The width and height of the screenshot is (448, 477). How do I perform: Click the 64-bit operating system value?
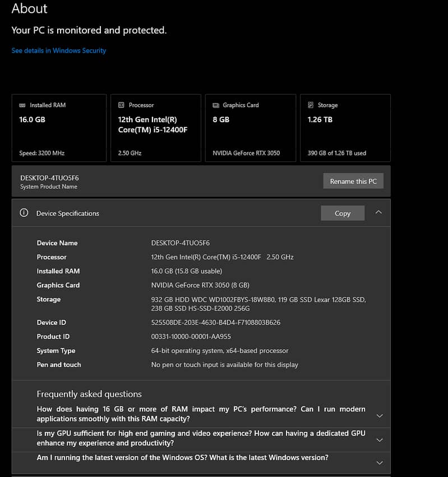click(x=220, y=351)
